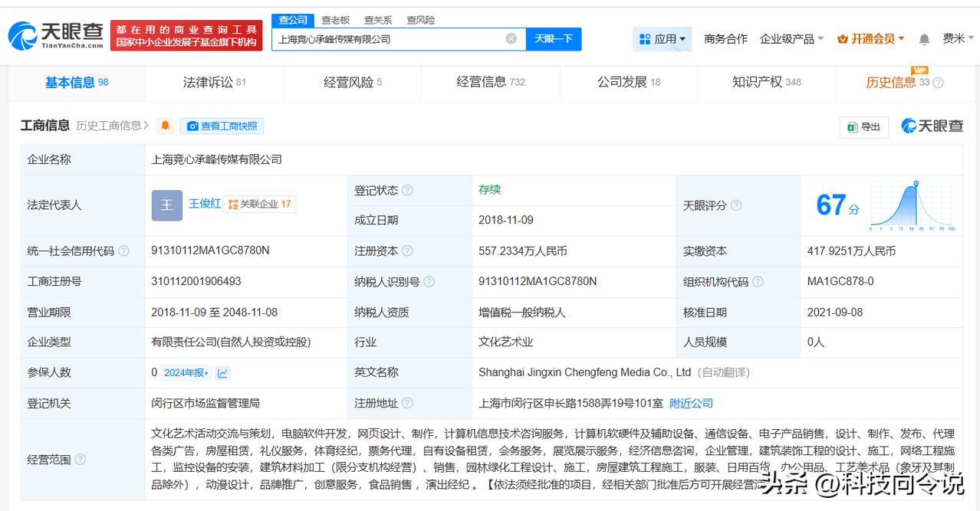Viewport: 980px width, 511px height.
Task: Click credit code 91310112MA1GC8780N under 统一社会信用代码
Action: (x=210, y=251)
